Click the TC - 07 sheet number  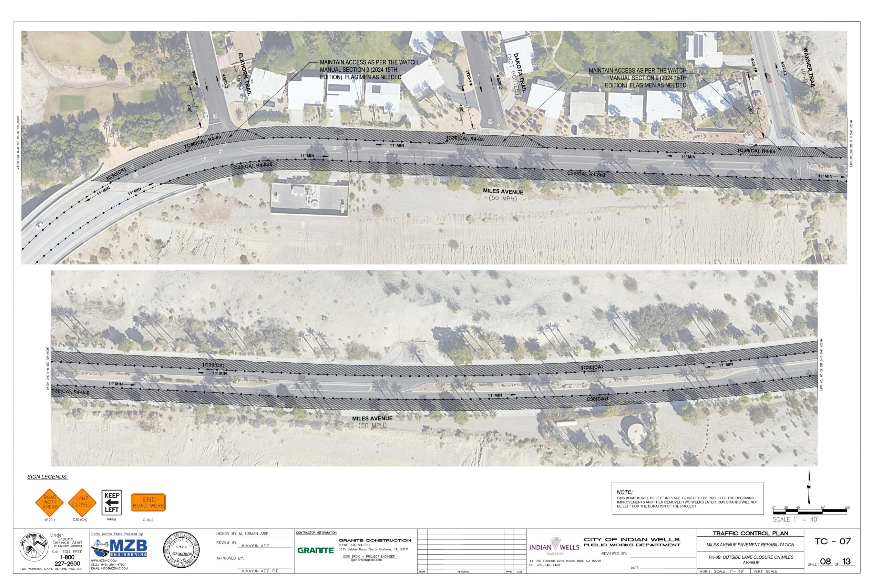coord(832,541)
